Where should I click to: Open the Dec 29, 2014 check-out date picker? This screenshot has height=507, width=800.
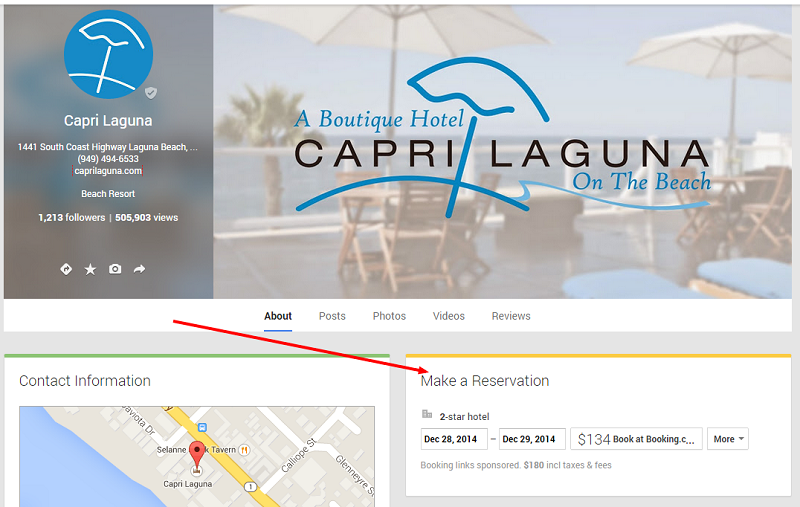532,439
